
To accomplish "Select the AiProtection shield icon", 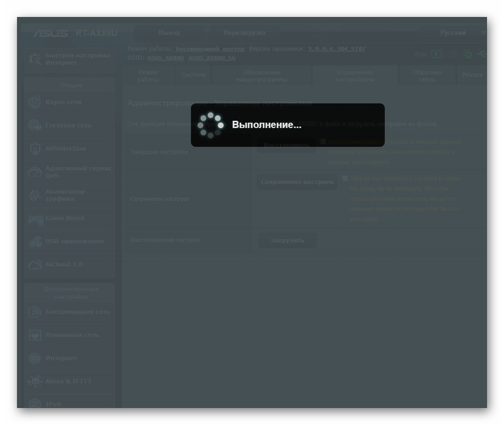I will (34, 148).
